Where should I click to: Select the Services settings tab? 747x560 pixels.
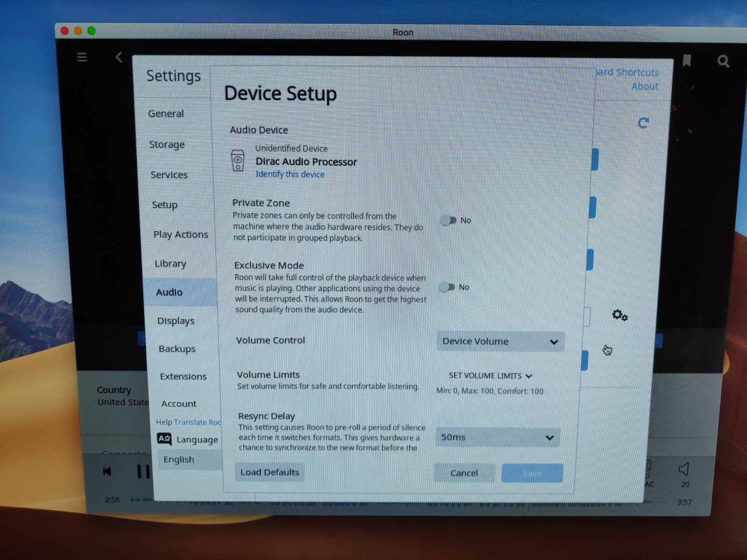169,175
